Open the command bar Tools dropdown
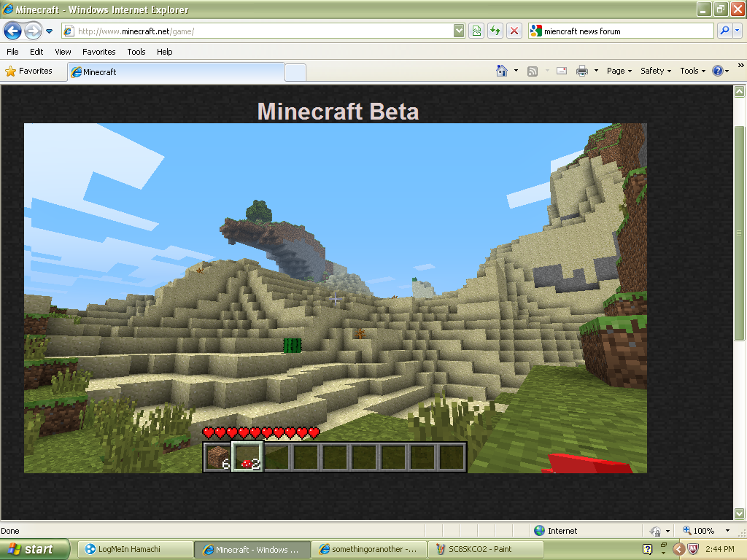The height and width of the screenshot is (560, 747). coord(692,71)
